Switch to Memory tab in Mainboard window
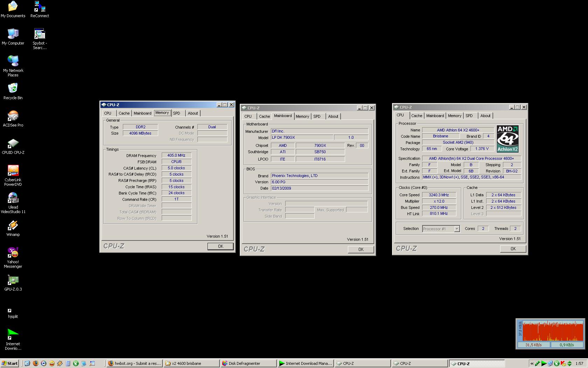Viewport: 588px width, 368px height. (302, 116)
